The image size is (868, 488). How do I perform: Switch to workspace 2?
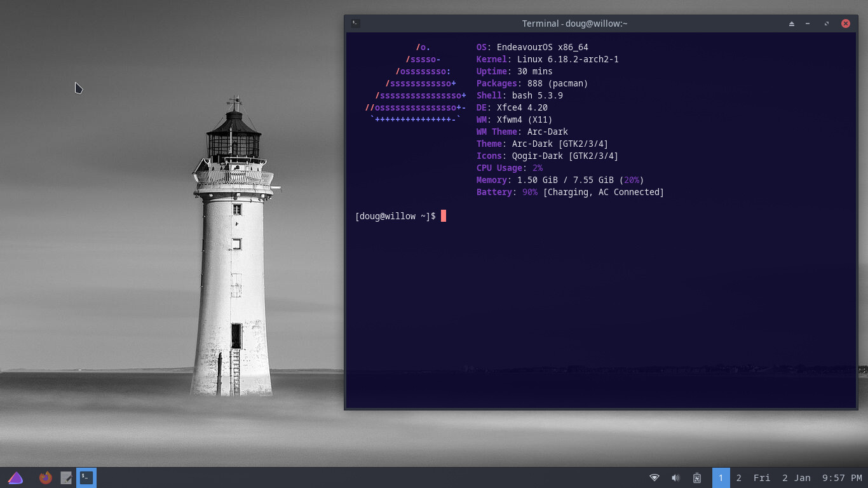pos(738,478)
